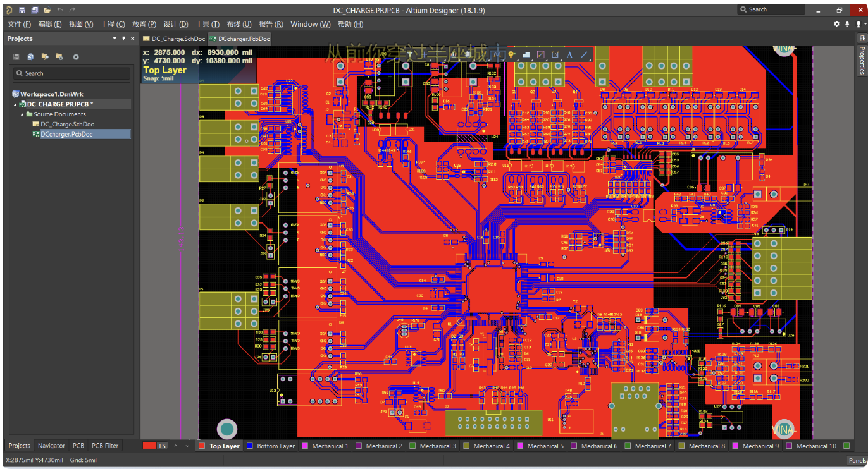Click the Panels button in status bar
The width and height of the screenshot is (868, 469).
(857, 460)
